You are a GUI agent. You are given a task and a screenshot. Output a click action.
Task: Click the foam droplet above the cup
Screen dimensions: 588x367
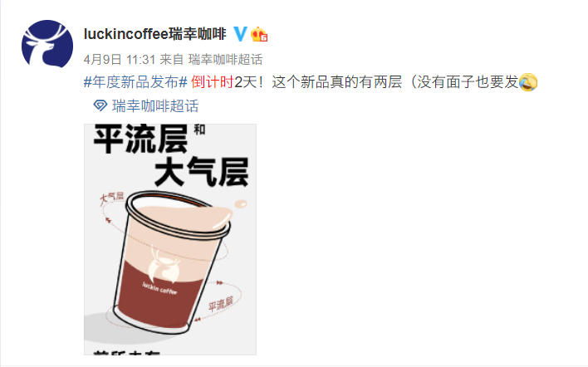pos(241,204)
